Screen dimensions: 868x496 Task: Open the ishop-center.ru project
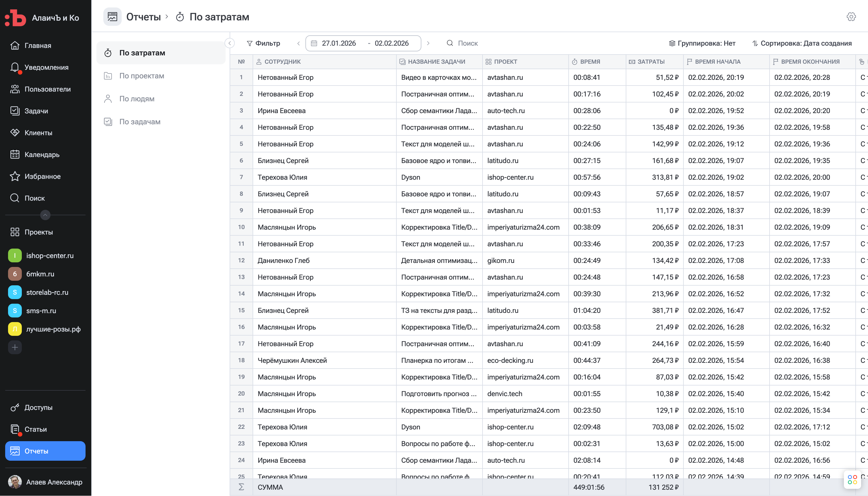click(49, 255)
